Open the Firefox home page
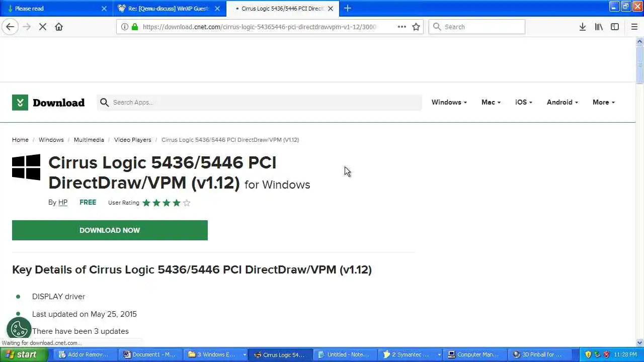Screen dimensions: 644x362 click(59, 27)
